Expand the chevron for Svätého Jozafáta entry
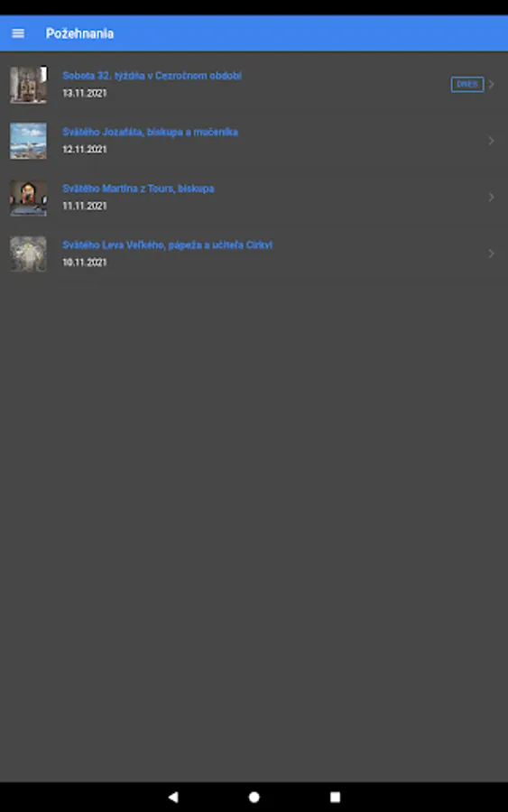 (492, 141)
